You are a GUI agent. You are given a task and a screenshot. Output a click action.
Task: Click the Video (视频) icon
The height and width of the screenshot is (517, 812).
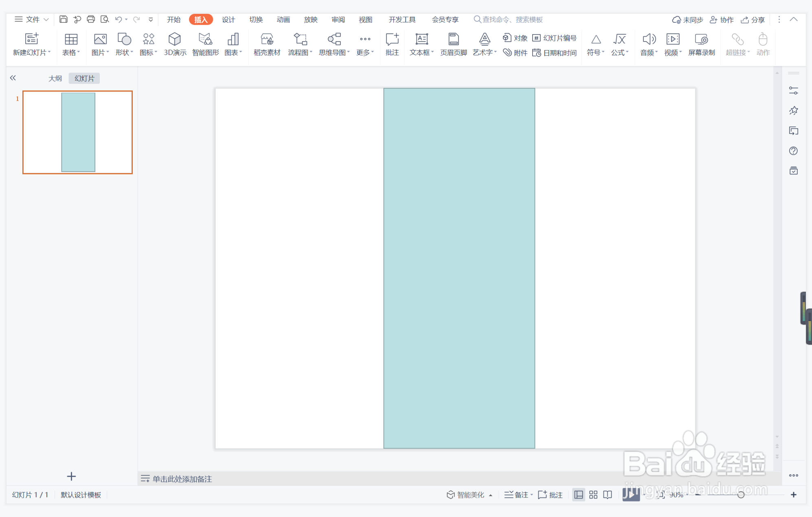coord(673,39)
